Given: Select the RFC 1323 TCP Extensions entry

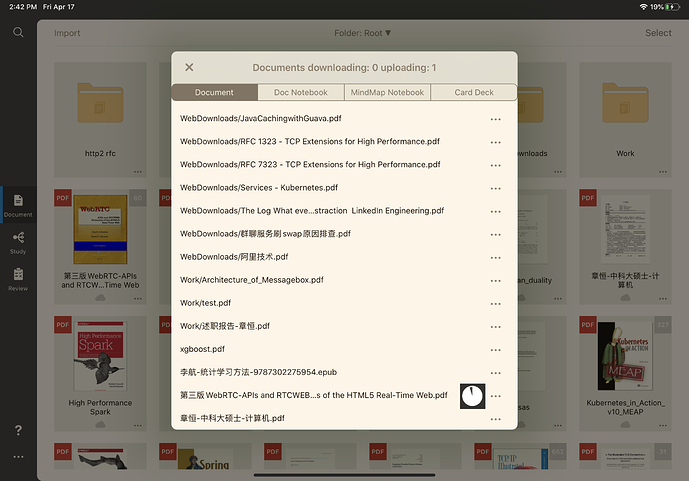Looking at the screenshot, I should [310, 141].
